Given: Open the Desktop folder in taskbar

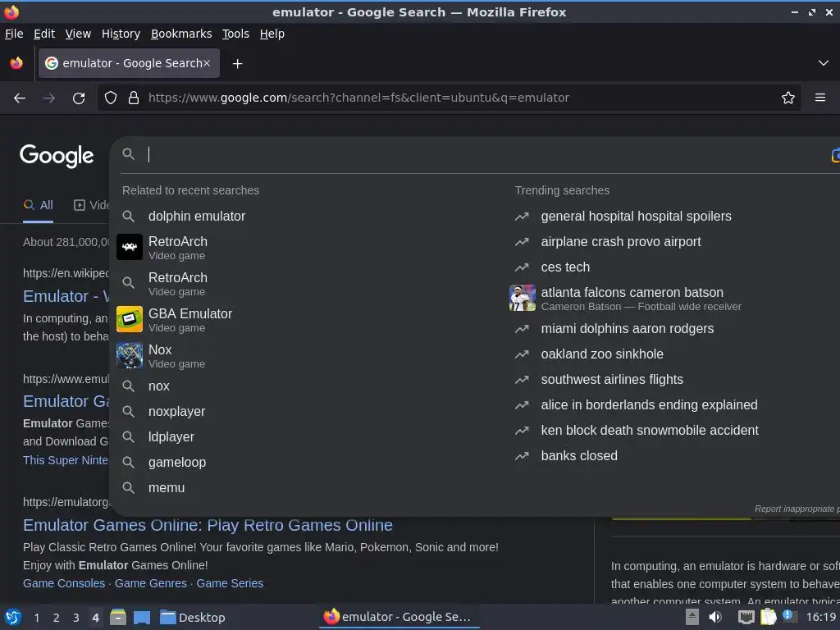Looking at the screenshot, I should tap(192, 618).
